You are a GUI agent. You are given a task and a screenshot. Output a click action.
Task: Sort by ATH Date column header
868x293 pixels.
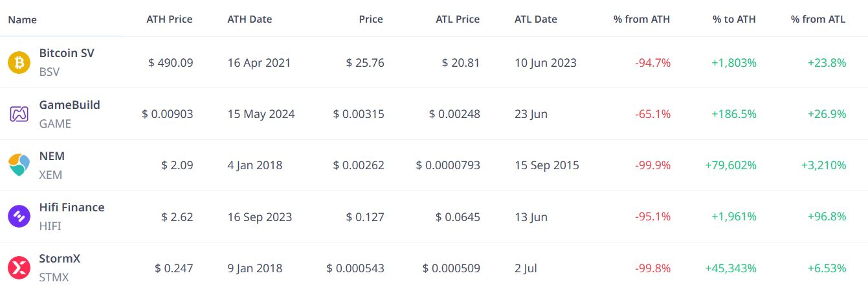(x=250, y=19)
